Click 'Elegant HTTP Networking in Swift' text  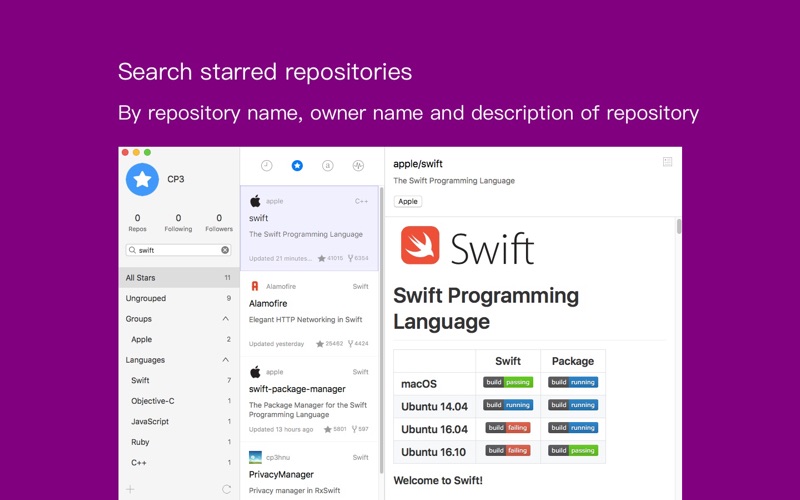305,319
